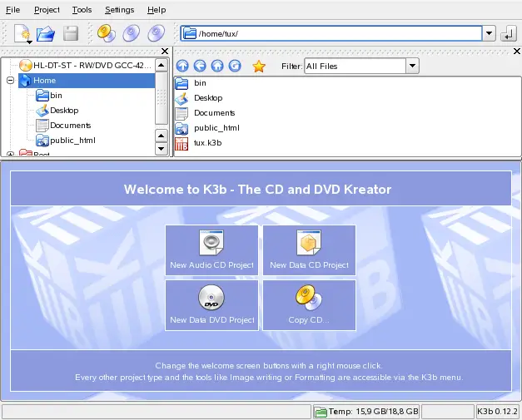Image resolution: width=522 pixels, height=420 pixels.
Task: Start a New Audio CD Project
Action: (211, 250)
